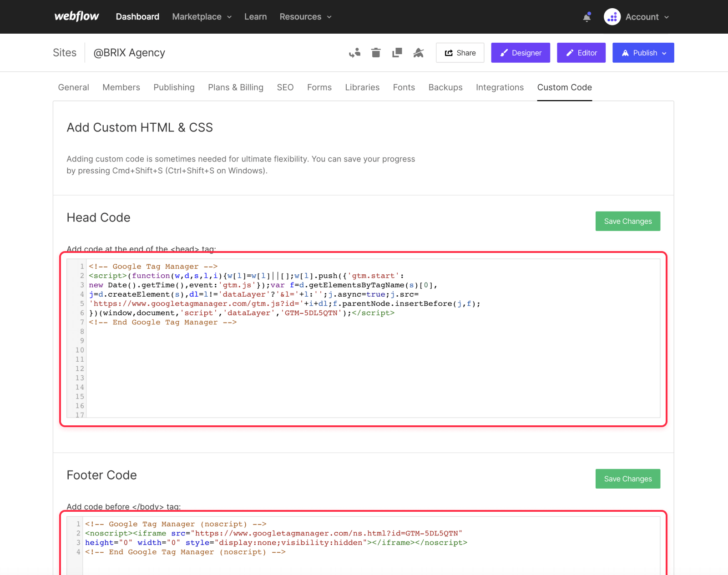This screenshot has height=575, width=728.
Task: Click the Footer Code heading
Action: tap(101, 475)
